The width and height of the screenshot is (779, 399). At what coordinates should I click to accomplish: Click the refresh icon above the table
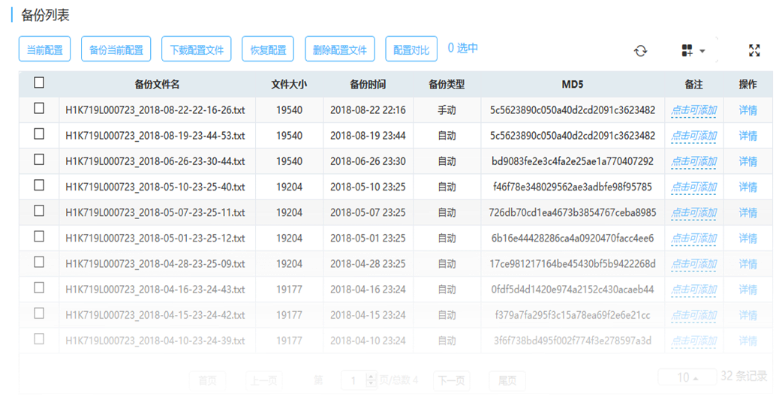(640, 51)
